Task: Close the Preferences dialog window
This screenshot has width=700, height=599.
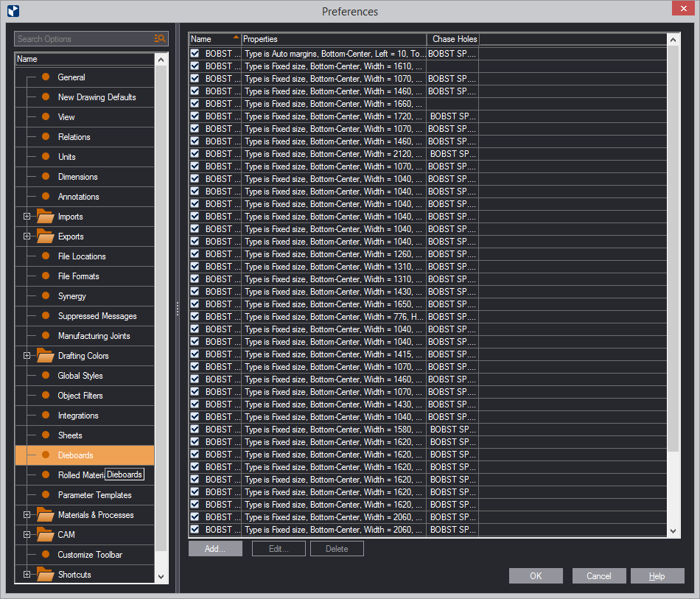Action: point(684,9)
